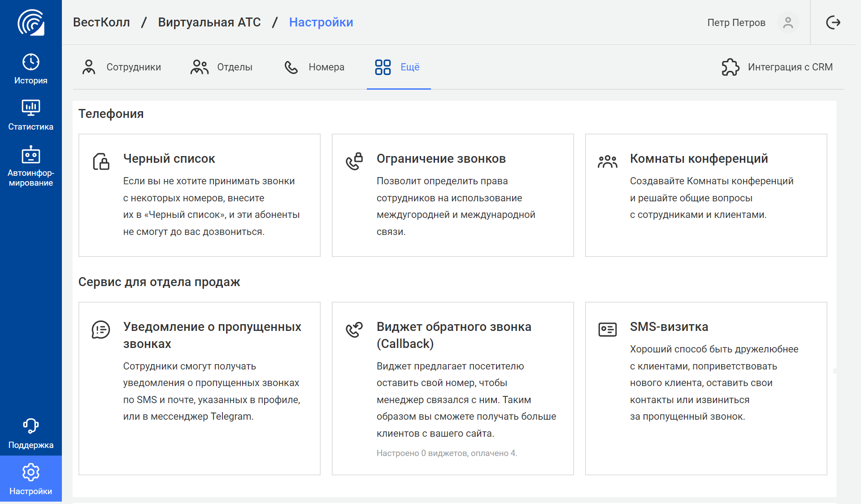Viewport: 861px width, 504px height.
Task: Click the Комнаты конференций description text
Action: point(712,198)
